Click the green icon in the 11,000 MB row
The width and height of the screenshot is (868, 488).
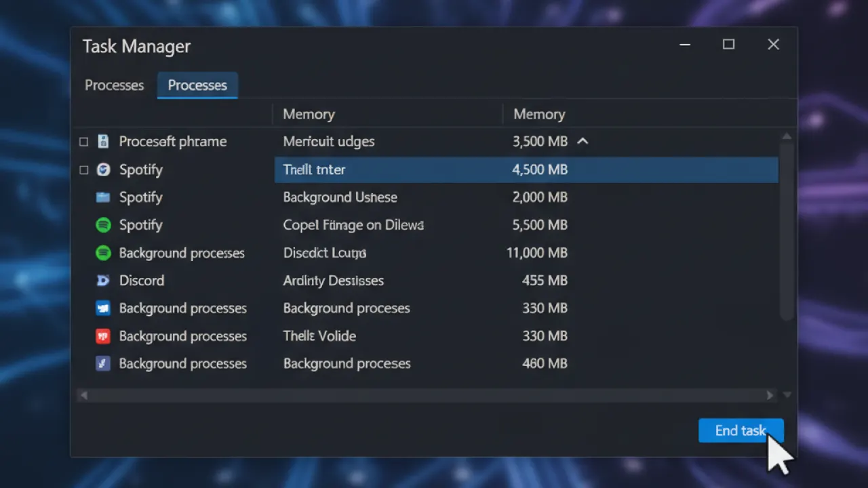(103, 253)
